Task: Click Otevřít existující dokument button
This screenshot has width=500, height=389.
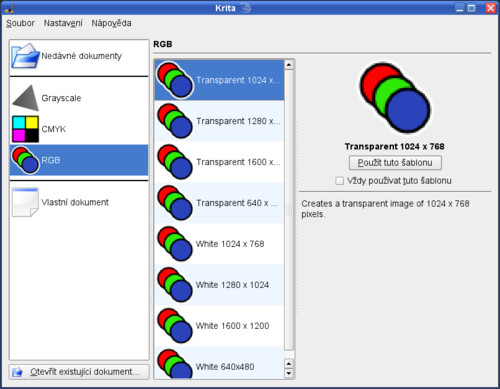Action: 79,372
